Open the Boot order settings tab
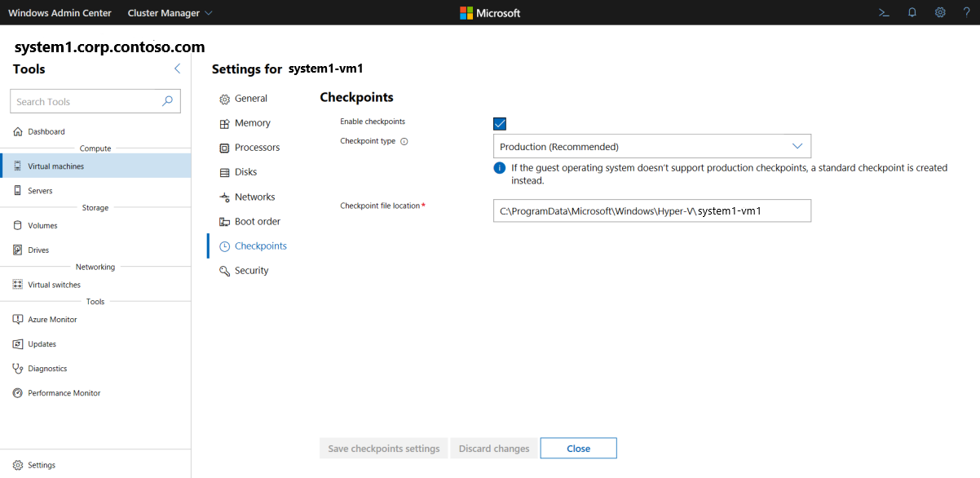 (257, 222)
